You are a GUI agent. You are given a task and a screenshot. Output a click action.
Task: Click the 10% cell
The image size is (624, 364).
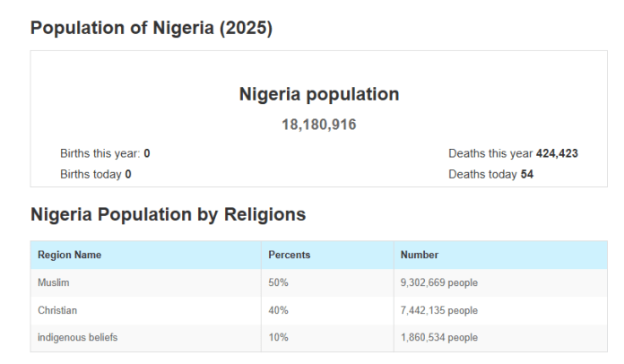[278, 337]
